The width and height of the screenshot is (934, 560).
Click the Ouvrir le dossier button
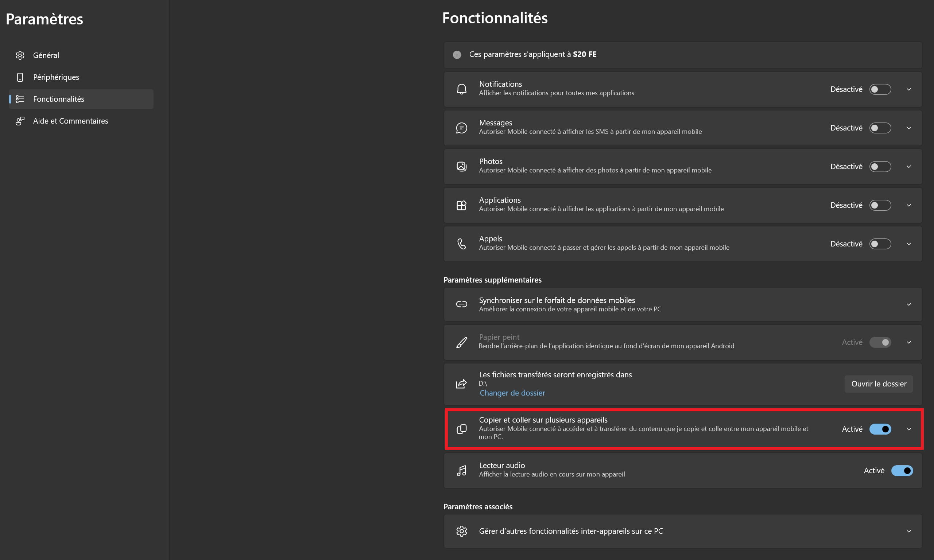pyautogui.click(x=879, y=384)
